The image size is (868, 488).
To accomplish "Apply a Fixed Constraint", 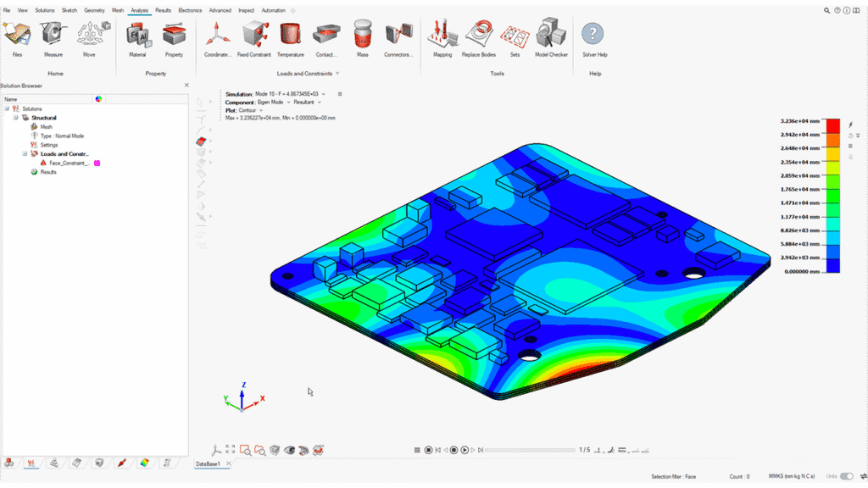I will tap(254, 39).
